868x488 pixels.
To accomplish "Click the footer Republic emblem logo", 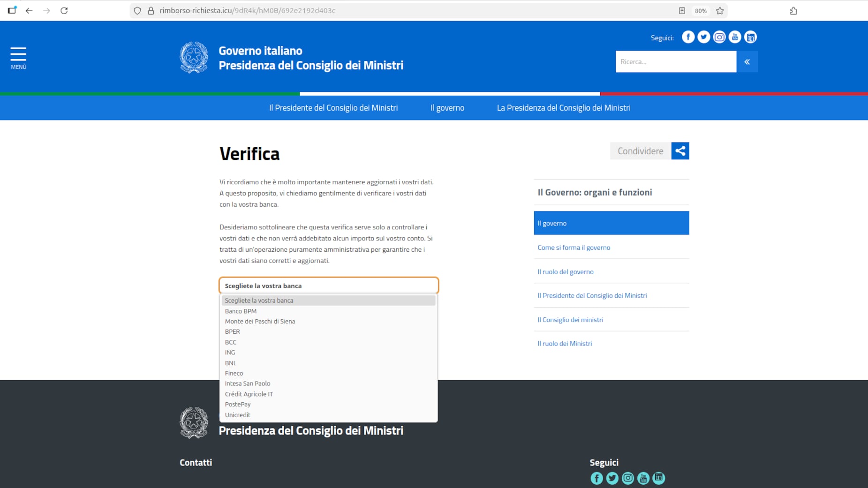I will coord(194,422).
